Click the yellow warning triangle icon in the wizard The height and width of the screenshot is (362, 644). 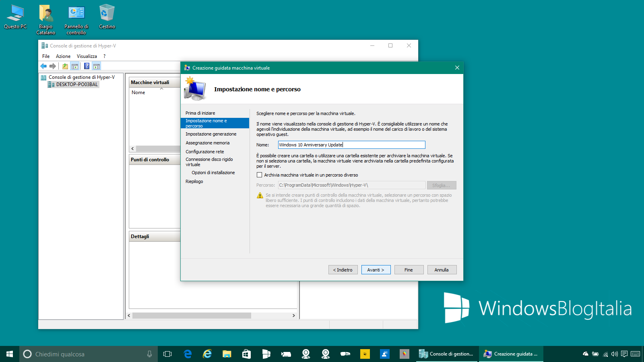tap(260, 195)
